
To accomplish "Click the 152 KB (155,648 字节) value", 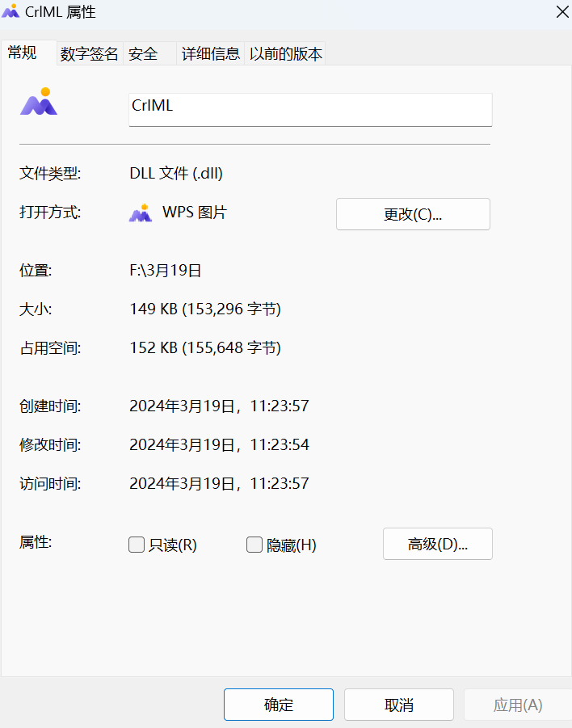I will click(205, 348).
